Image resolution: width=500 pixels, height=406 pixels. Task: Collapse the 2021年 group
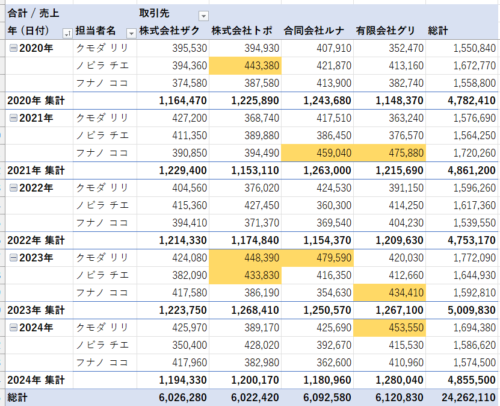click(x=13, y=118)
